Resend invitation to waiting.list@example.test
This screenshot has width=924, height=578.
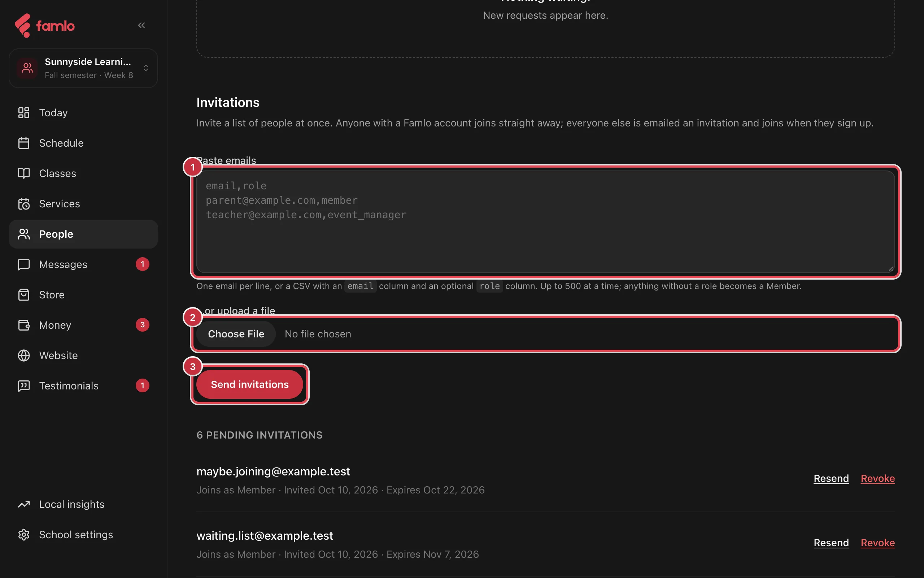tap(831, 543)
